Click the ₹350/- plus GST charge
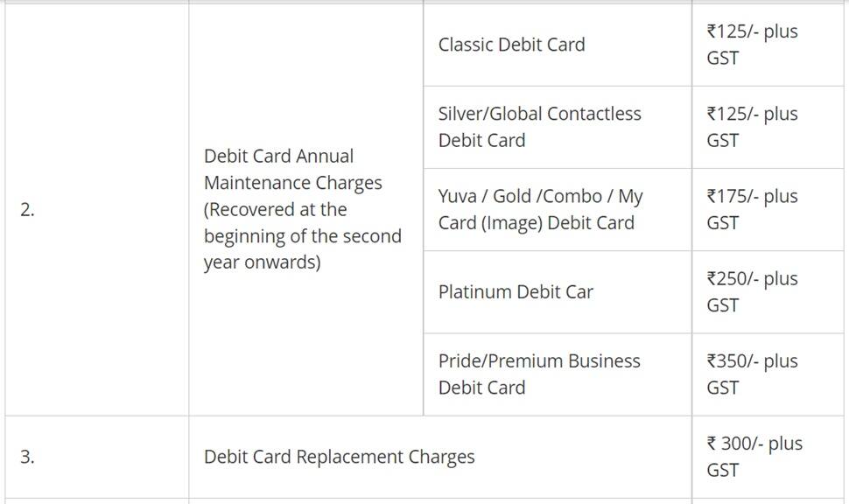Screen dimensions: 849x504 [752, 374]
